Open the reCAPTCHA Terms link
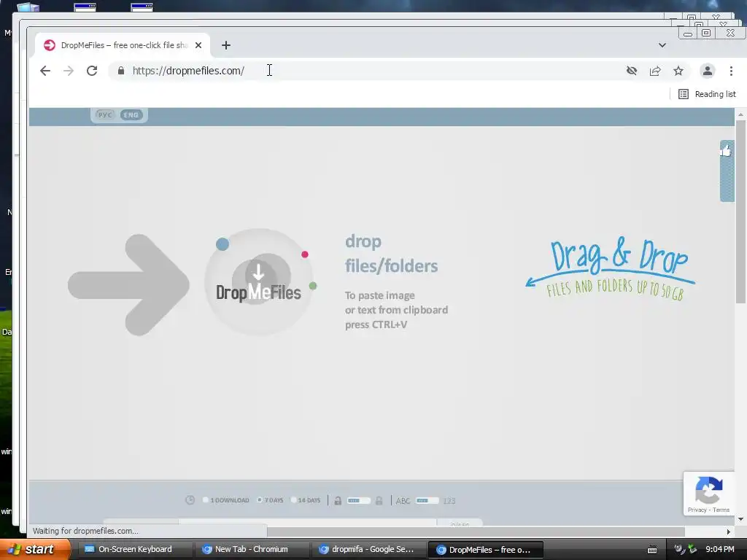 tap(721, 510)
